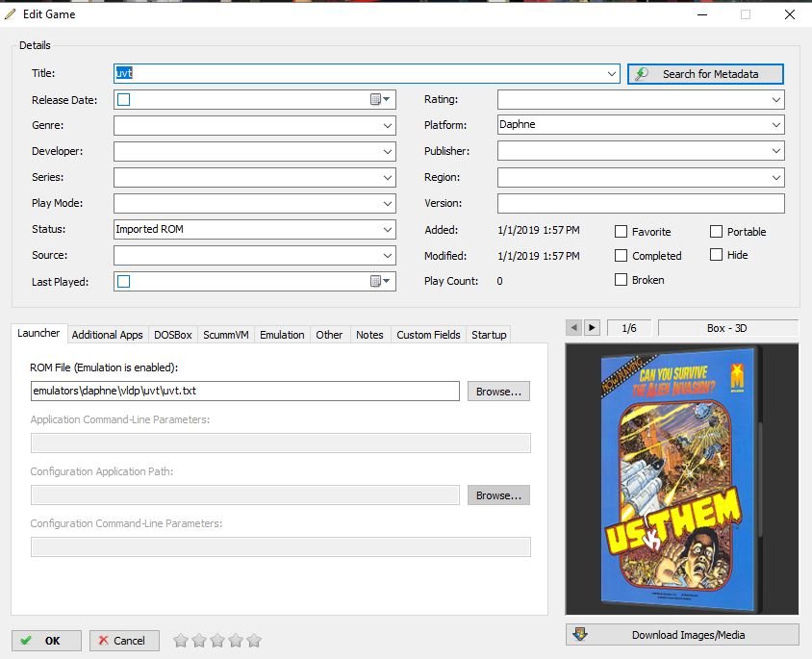Screen dimensions: 812x659
Task: Enable the Last Played checkbox
Action: coord(124,281)
